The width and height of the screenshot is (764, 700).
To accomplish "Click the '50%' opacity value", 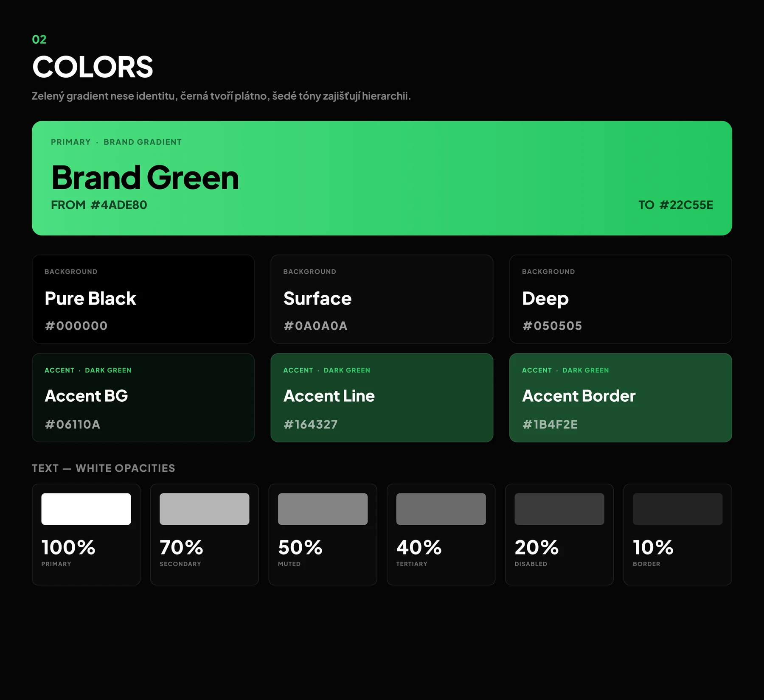I will (300, 547).
